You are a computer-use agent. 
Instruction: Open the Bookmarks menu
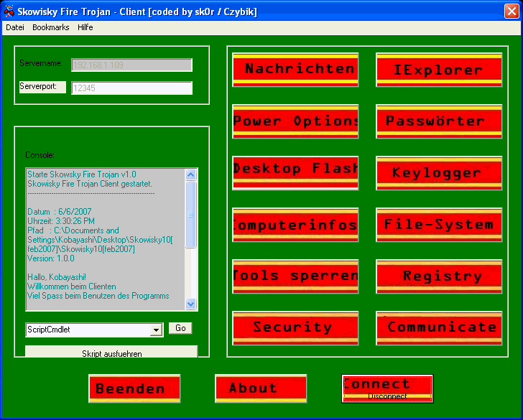tap(51, 27)
